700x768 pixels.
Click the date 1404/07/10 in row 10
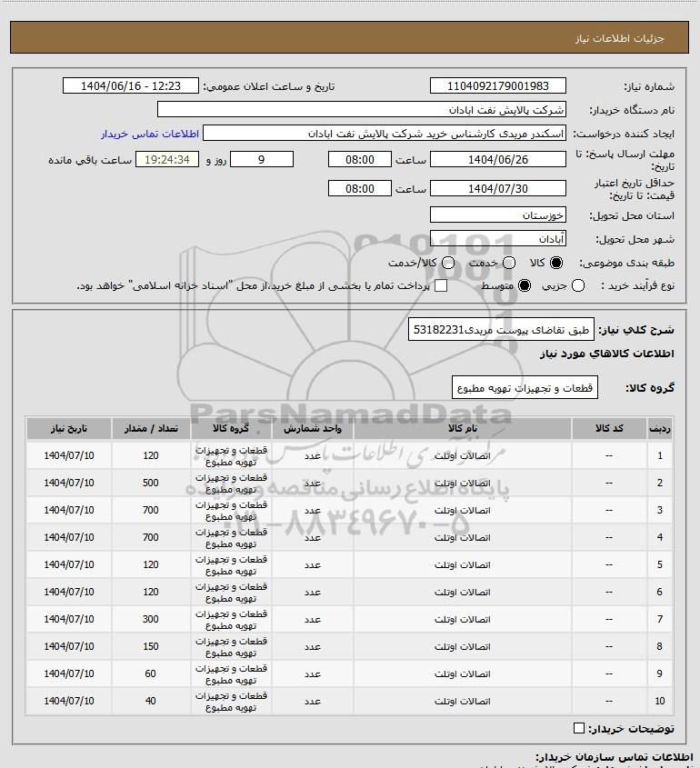pyautogui.click(x=68, y=701)
